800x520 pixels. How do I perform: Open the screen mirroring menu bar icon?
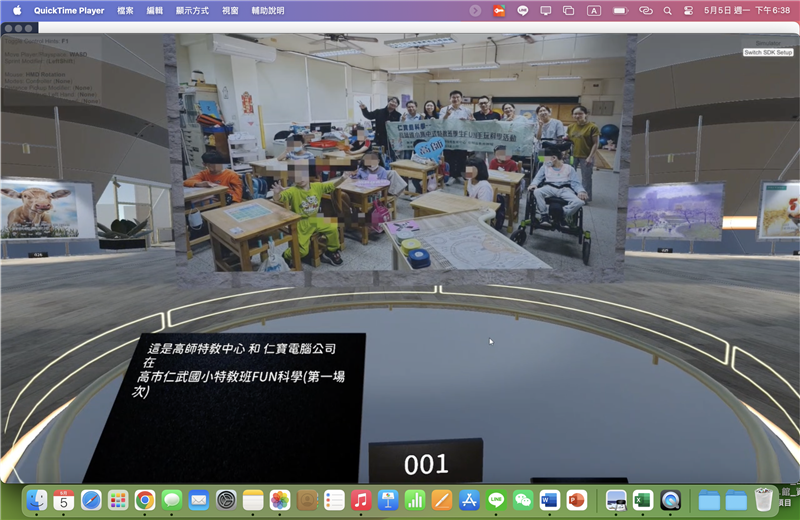[x=545, y=10]
